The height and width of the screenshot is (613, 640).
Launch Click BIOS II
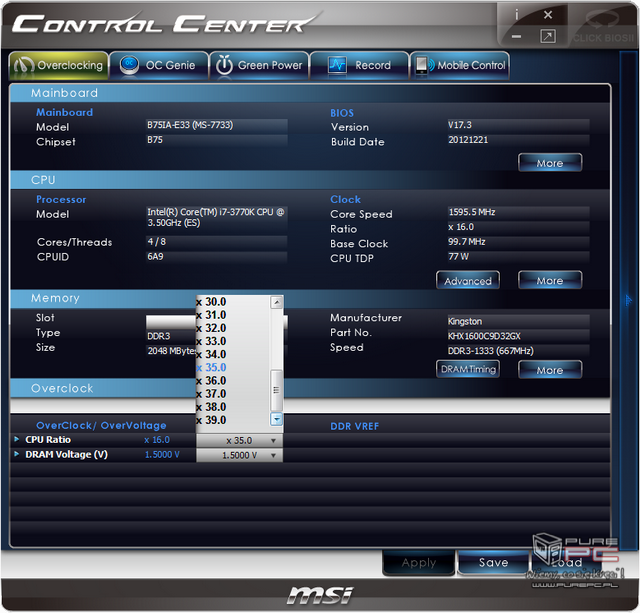(603, 27)
